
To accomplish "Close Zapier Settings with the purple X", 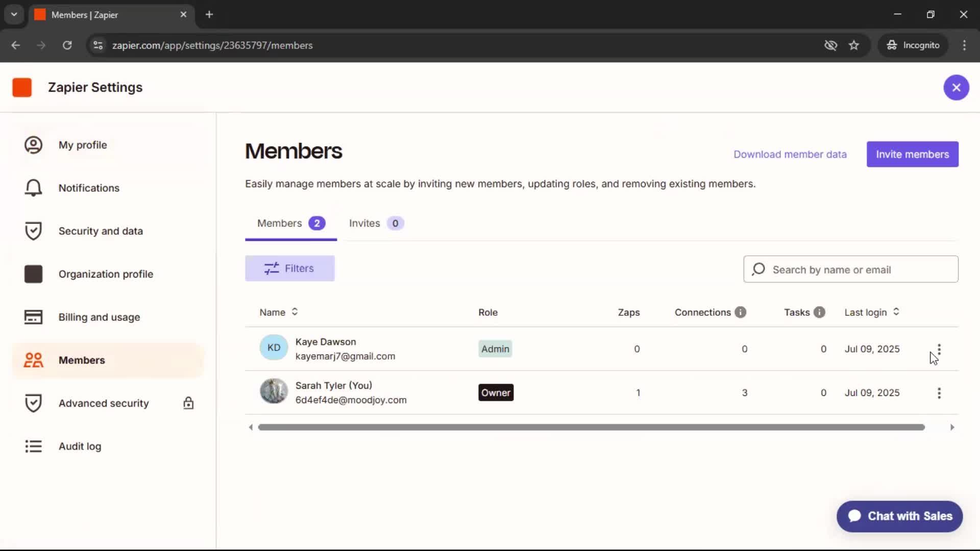I will 956,87.
